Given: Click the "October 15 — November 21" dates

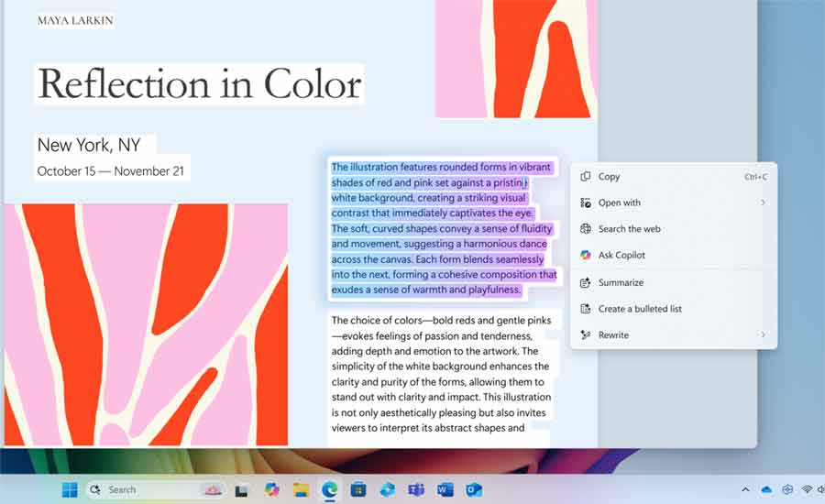Looking at the screenshot, I should pos(111,171).
